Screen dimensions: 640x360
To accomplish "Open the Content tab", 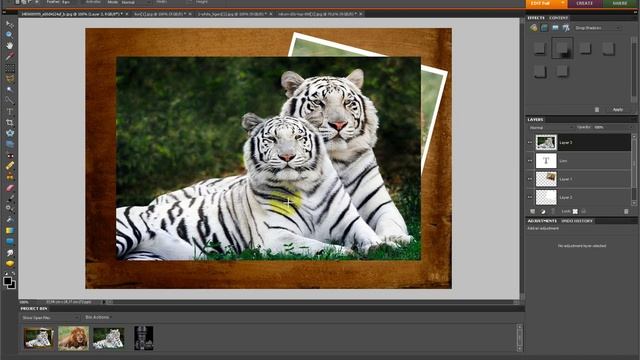I will pos(558,18).
